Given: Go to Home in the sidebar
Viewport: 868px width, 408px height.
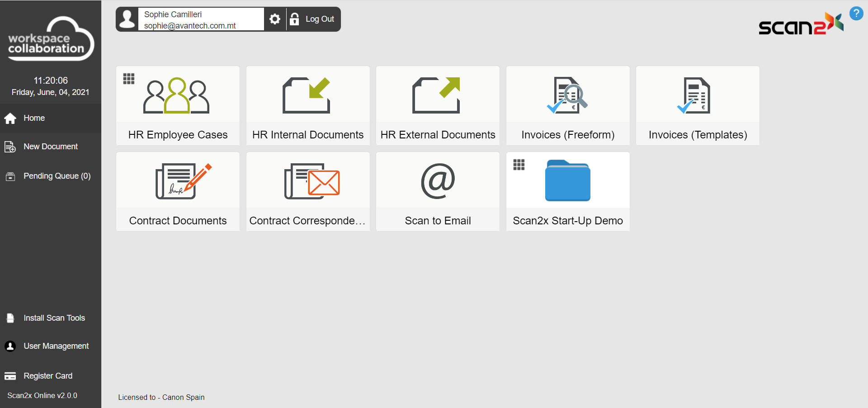Looking at the screenshot, I should point(34,118).
